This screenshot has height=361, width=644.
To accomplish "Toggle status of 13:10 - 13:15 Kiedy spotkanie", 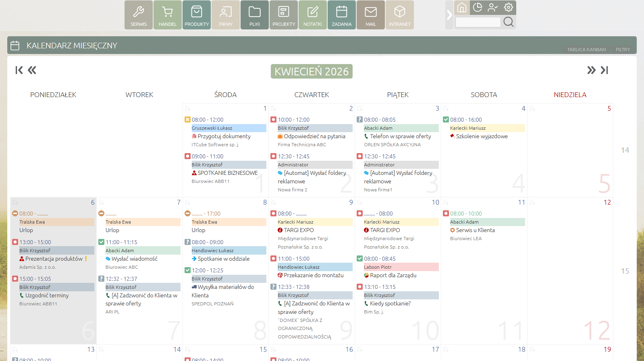I will click(x=360, y=287).
